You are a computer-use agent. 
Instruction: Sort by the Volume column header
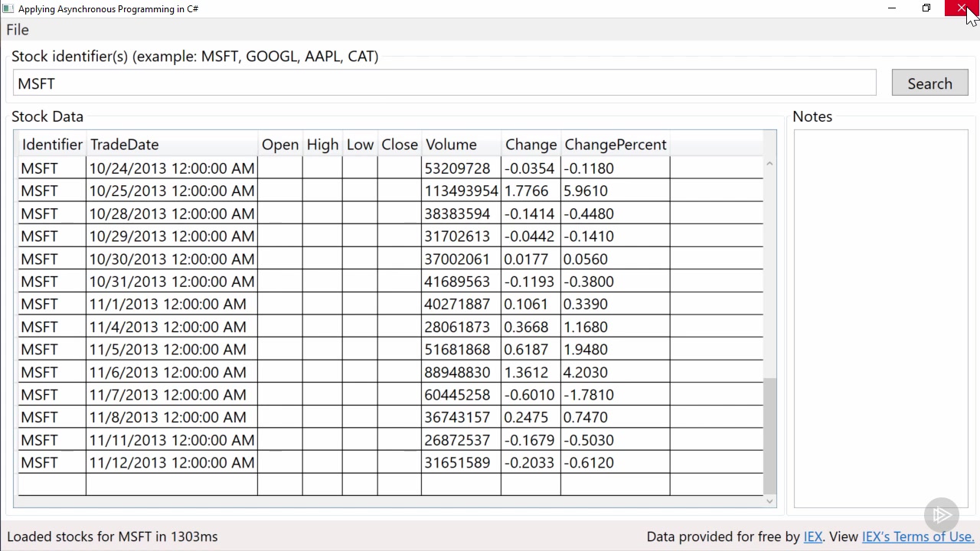click(x=451, y=145)
